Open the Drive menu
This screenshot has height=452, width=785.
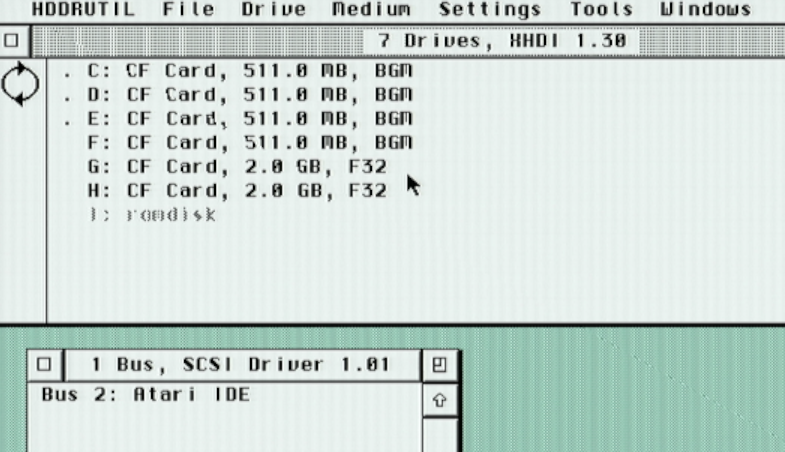pyautogui.click(x=273, y=9)
